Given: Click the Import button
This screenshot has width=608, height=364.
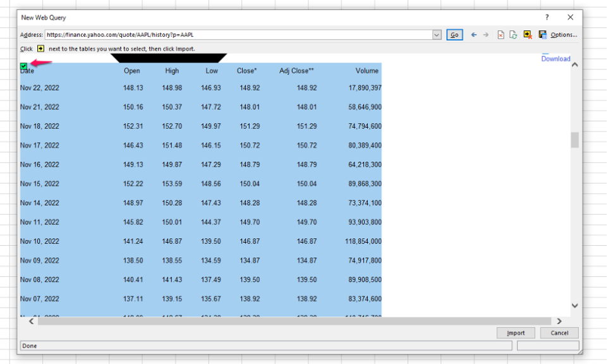Looking at the screenshot, I should point(516,333).
